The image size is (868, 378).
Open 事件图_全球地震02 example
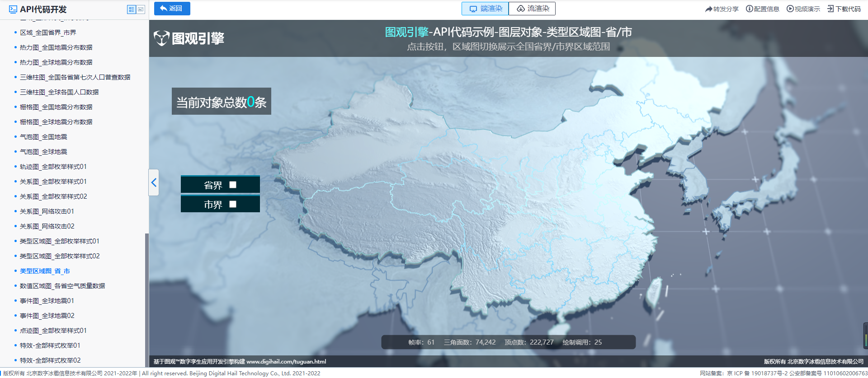click(x=47, y=316)
